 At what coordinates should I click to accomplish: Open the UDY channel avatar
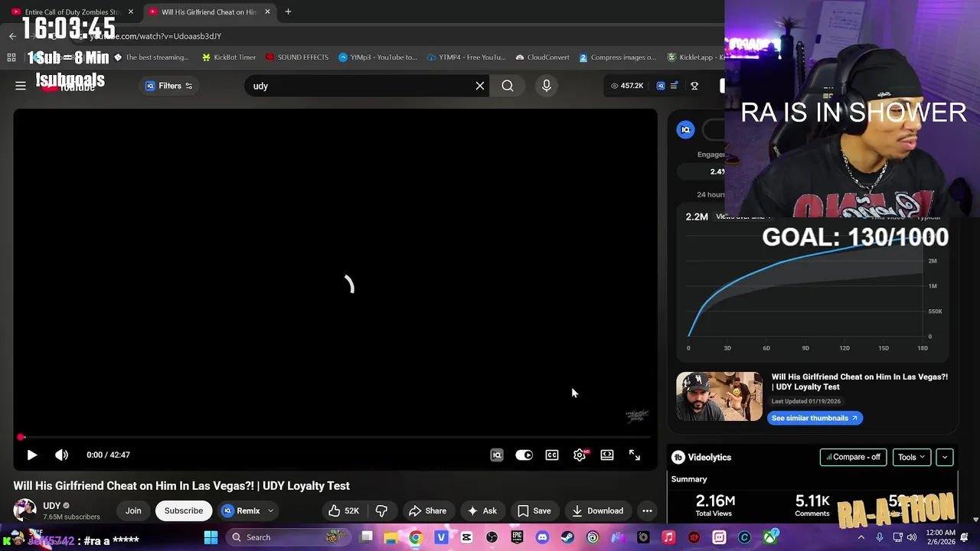[x=24, y=510]
